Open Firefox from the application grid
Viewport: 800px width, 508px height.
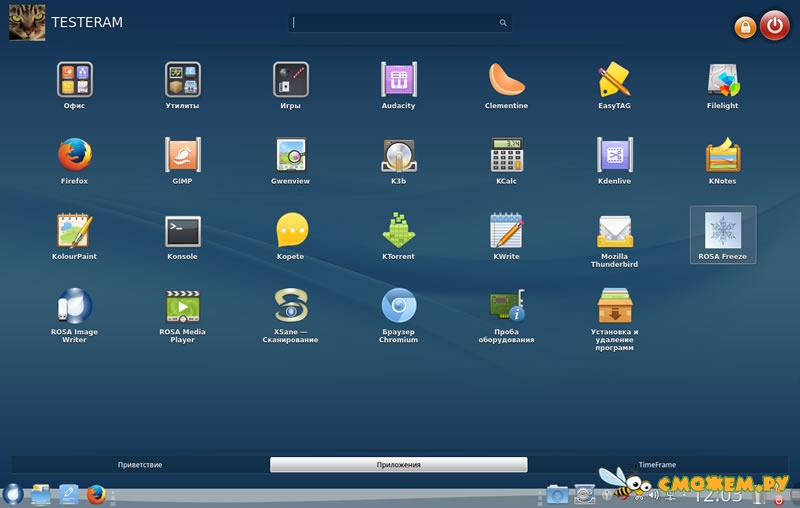point(74,160)
